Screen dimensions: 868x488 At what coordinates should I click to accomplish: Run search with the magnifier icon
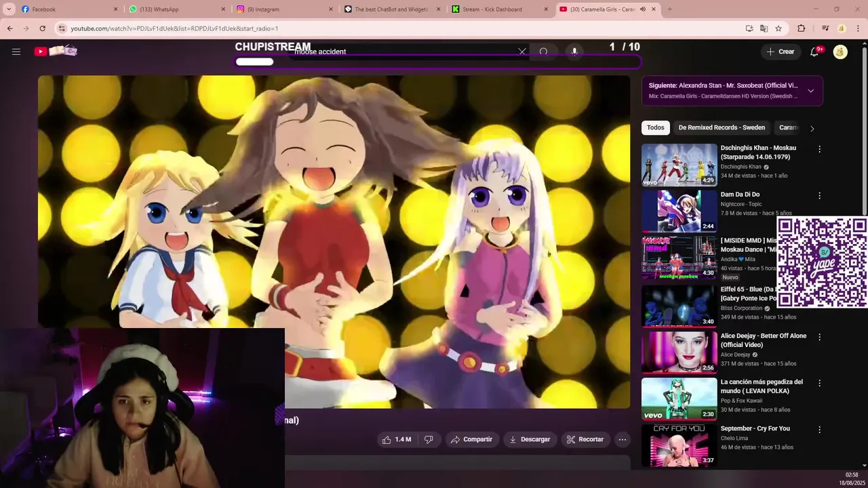[544, 52]
